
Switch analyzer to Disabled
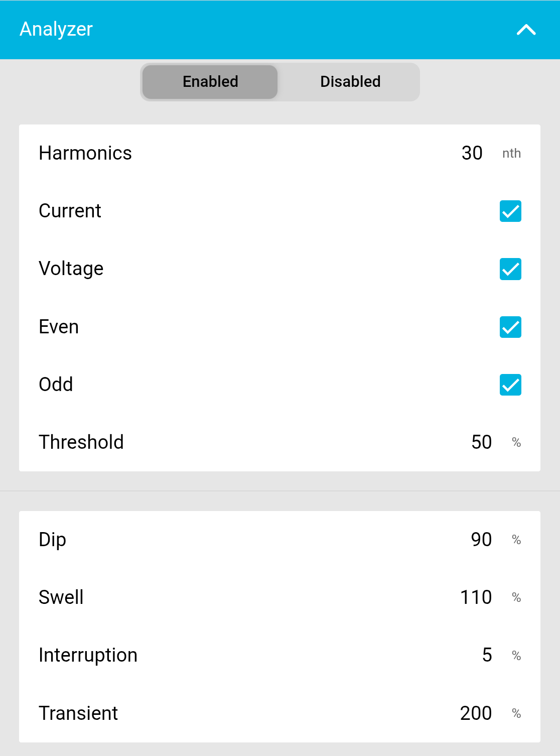point(350,82)
